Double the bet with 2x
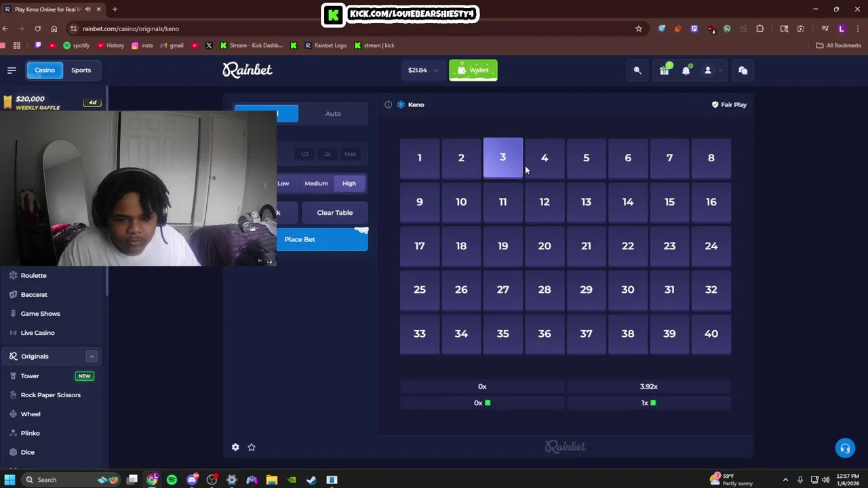 pos(328,154)
